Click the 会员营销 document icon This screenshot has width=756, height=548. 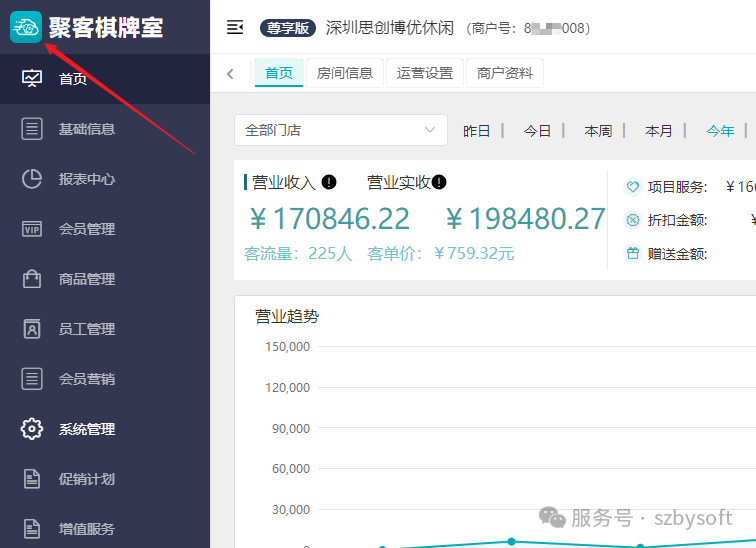tap(32, 379)
